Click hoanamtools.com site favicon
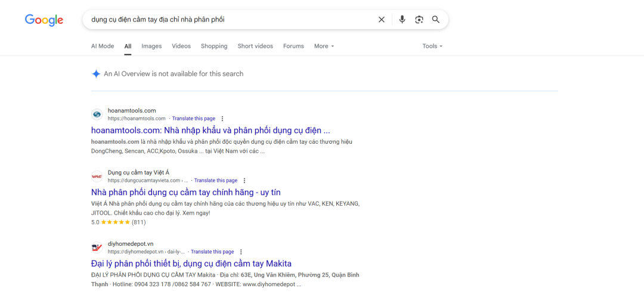 pyautogui.click(x=97, y=114)
